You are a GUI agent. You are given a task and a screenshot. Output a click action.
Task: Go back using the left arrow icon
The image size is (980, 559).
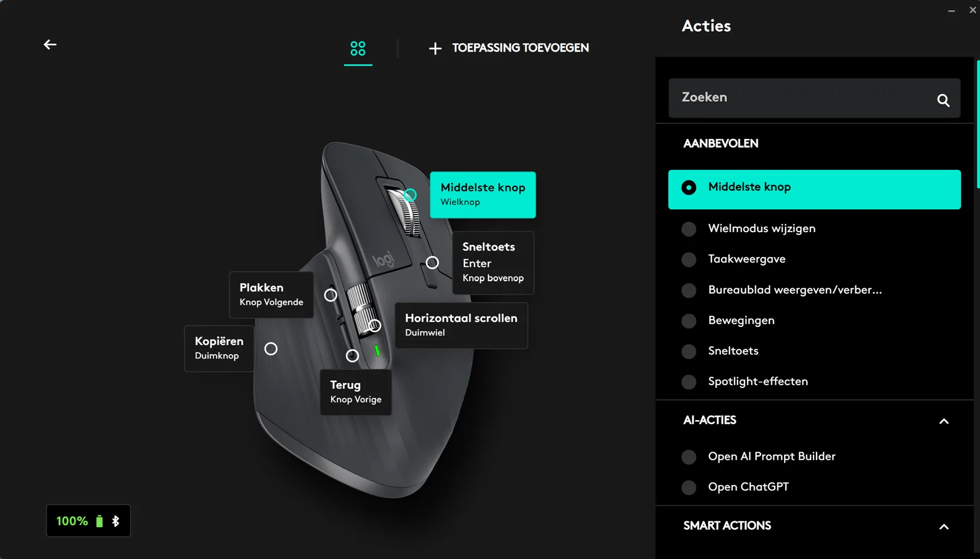point(50,45)
